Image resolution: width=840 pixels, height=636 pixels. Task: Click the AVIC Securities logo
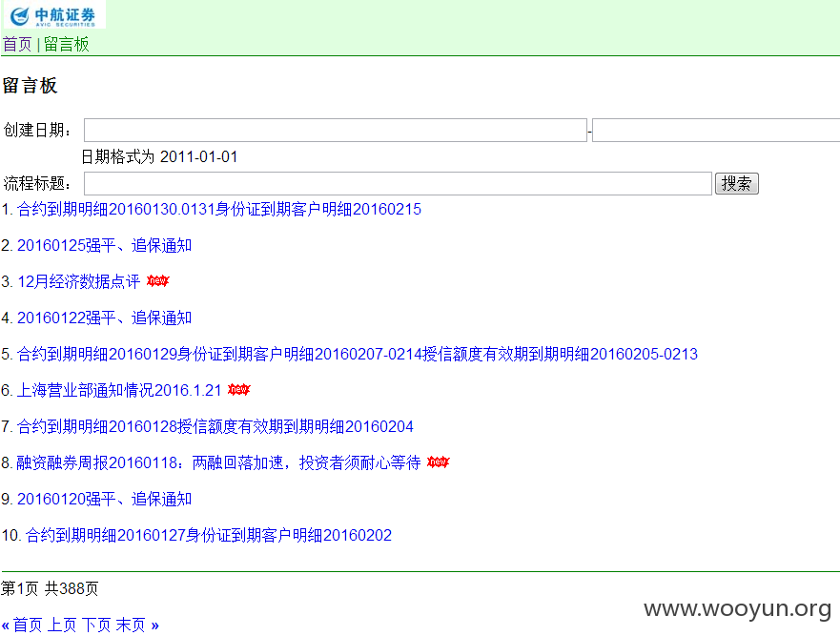tap(54, 15)
